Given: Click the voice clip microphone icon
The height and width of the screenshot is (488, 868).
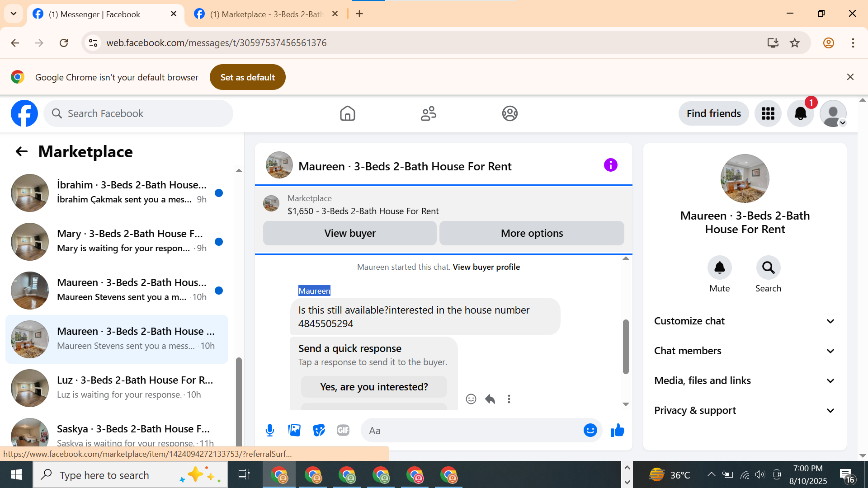Looking at the screenshot, I should [270, 430].
